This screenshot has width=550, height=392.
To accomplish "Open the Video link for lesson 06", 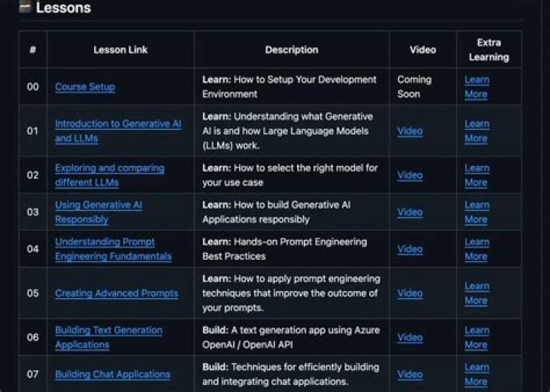I will pyautogui.click(x=409, y=337).
